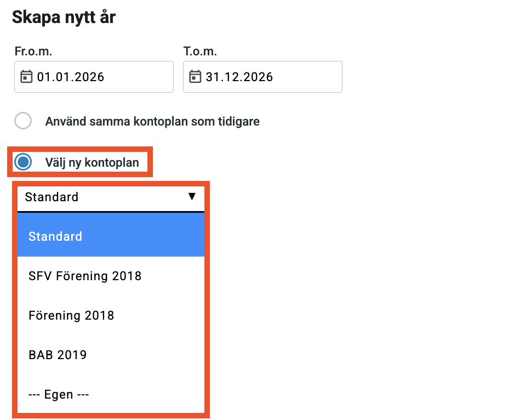Click the "Använd samma kontoplan som tidigare" label text
Viewport: 526px width, 420px height.
(x=152, y=121)
